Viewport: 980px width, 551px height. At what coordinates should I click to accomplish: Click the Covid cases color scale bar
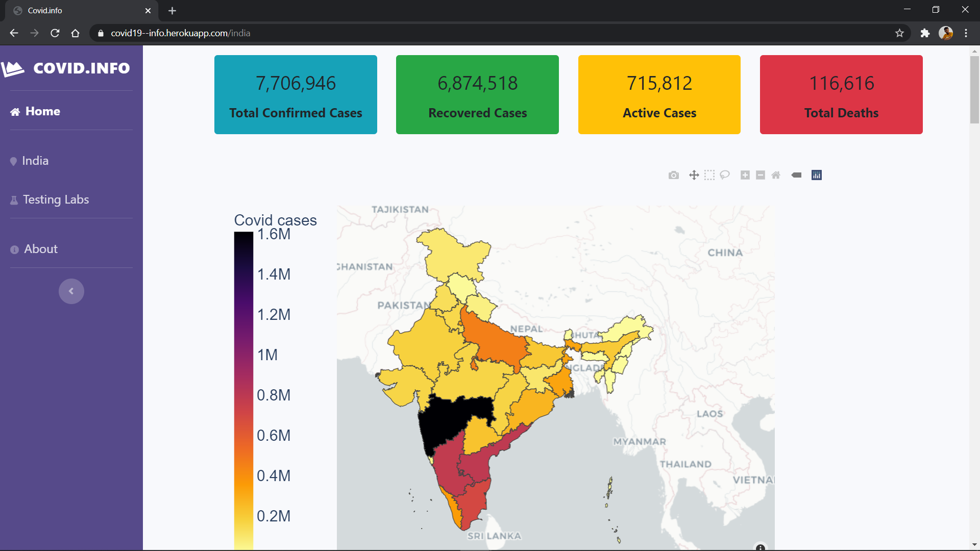(x=243, y=388)
